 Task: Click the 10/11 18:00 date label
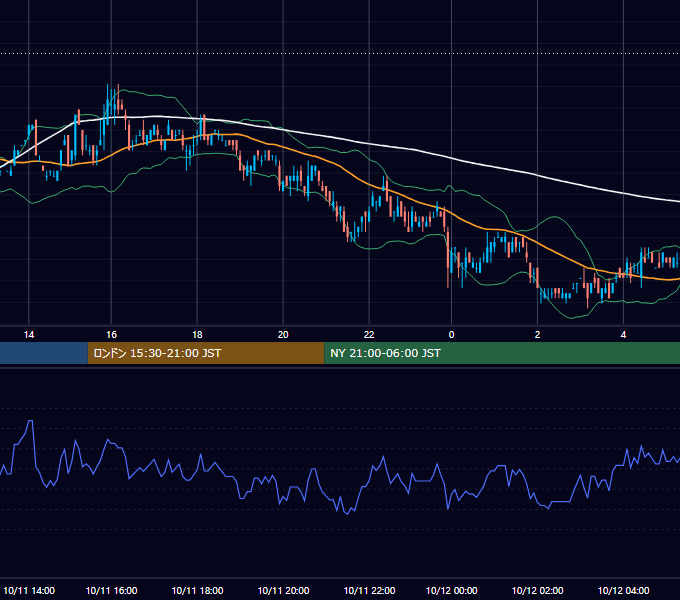(x=197, y=590)
